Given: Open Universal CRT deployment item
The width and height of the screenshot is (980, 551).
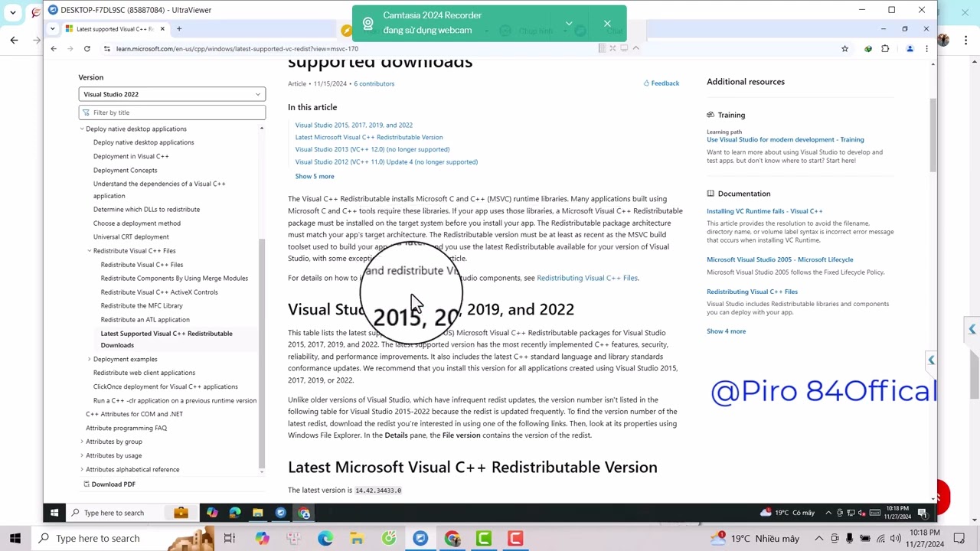Looking at the screenshot, I should (131, 237).
